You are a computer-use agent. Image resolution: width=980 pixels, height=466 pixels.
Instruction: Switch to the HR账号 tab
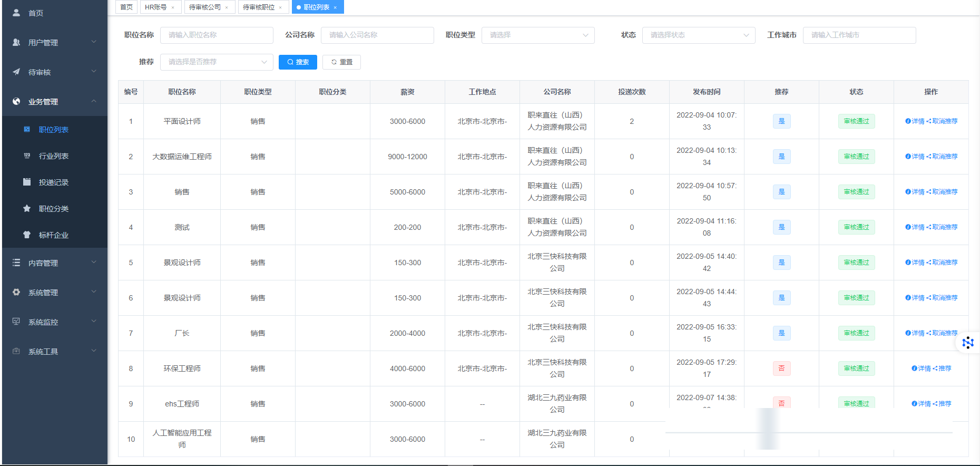(156, 7)
